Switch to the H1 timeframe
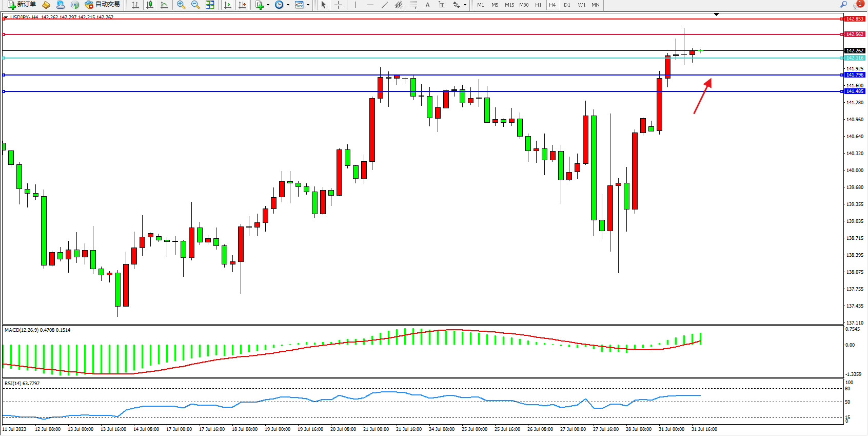 click(538, 5)
